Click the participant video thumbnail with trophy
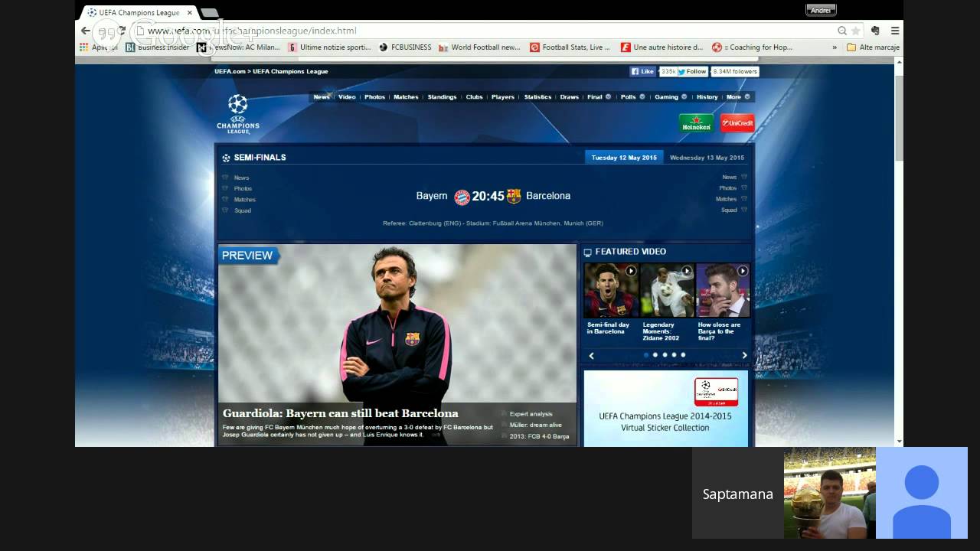Screen dimensions: 980x551 829,494
